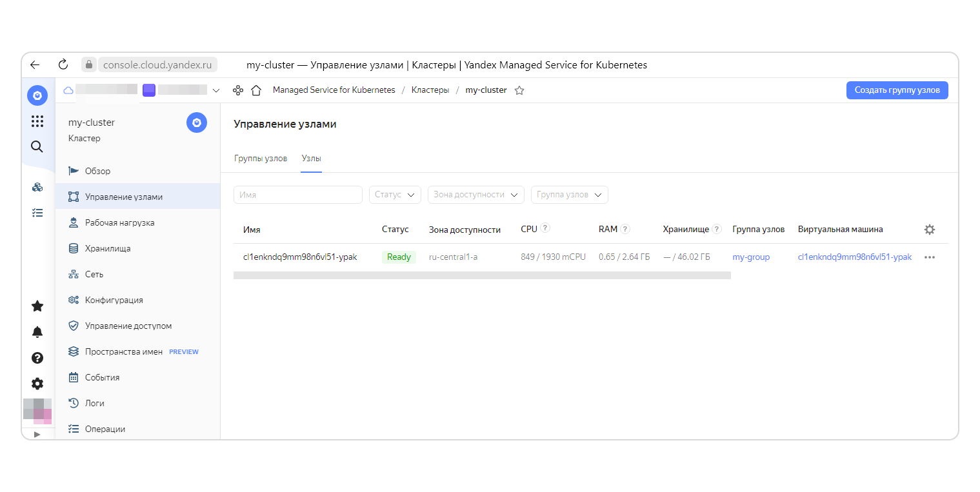Open Рабочая нагрузка in the sidebar

click(x=137, y=222)
